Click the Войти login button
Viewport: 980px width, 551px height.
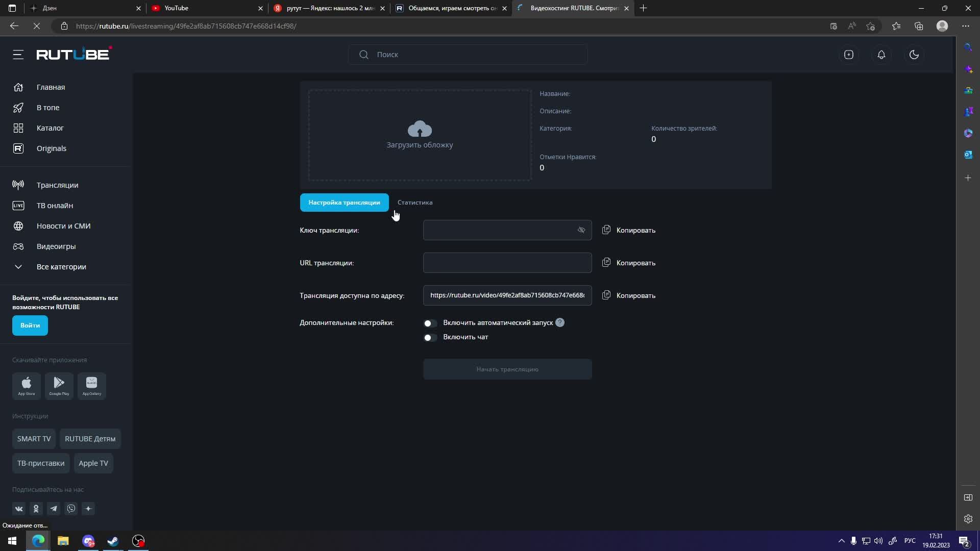(x=30, y=325)
